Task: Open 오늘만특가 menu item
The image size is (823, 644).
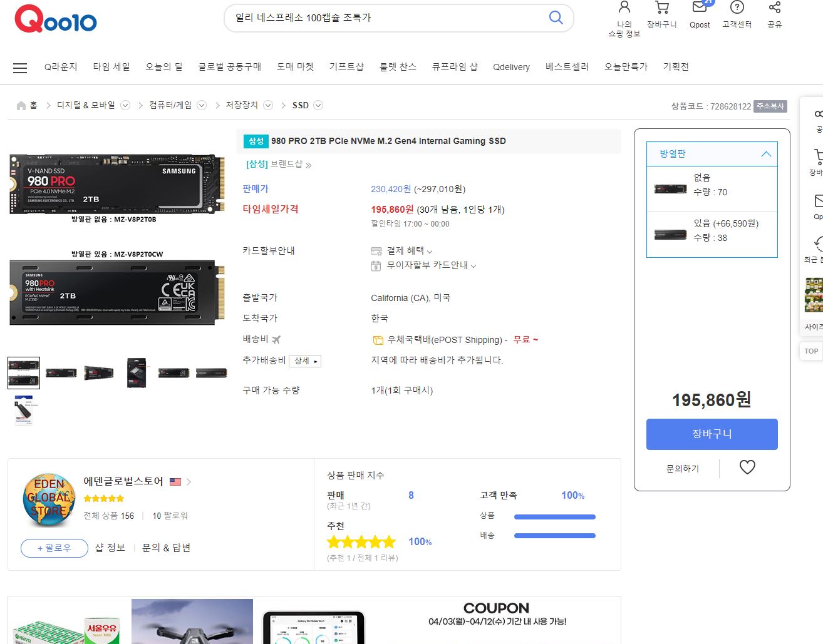Action: click(626, 67)
